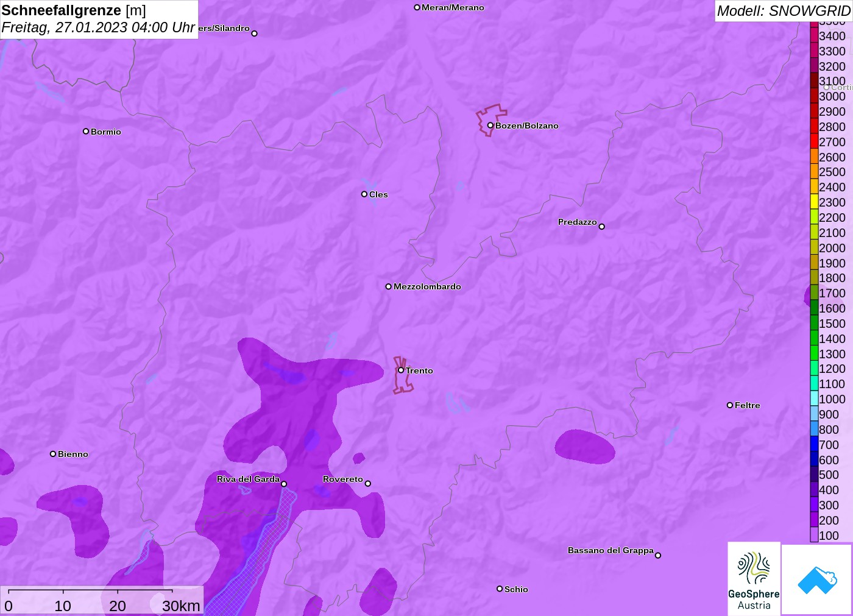This screenshot has height=616, width=853.
Task: Click the Bozen/Bolzano label text
Action: [527, 126]
